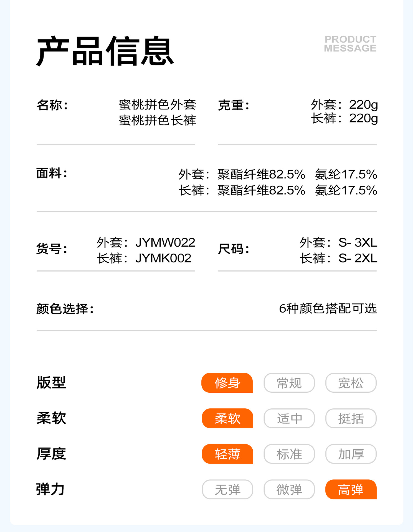This screenshot has width=413, height=532.
Task: Select the orange 柔软 softness pill
Action: click(227, 418)
